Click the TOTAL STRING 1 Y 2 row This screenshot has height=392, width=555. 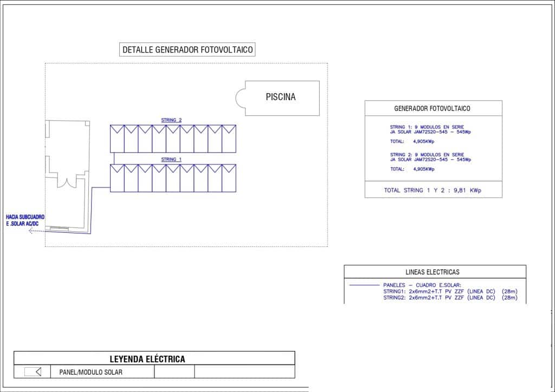(433, 190)
